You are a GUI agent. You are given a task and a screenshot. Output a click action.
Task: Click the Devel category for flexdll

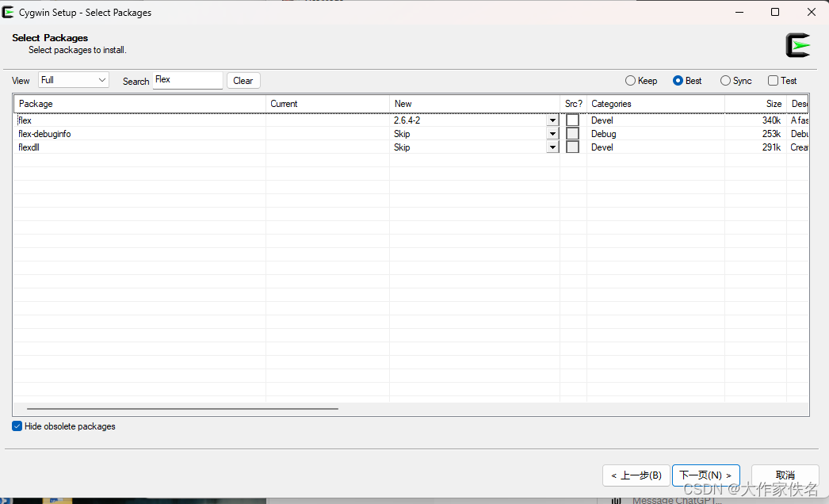(x=602, y=147)
